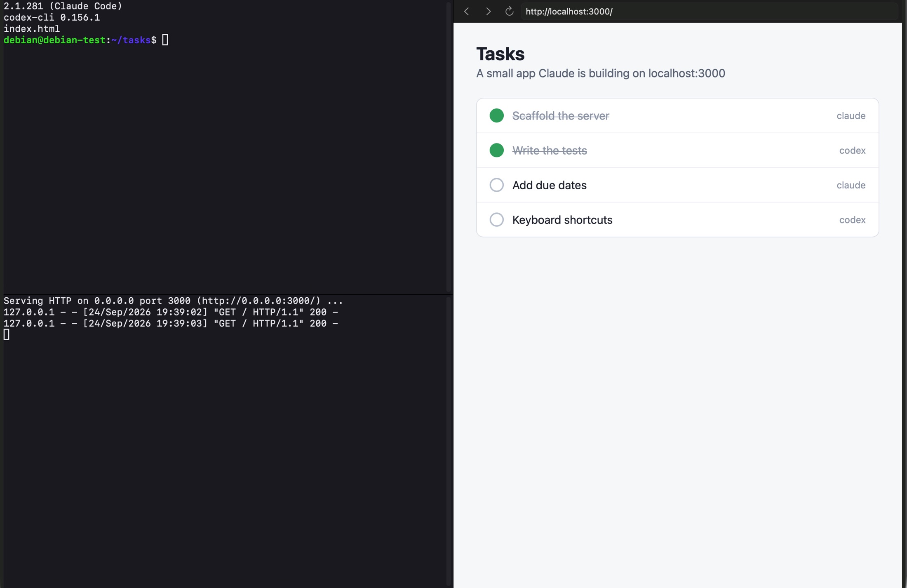Click claude label on Scaffold the server row

click(851, 116)
